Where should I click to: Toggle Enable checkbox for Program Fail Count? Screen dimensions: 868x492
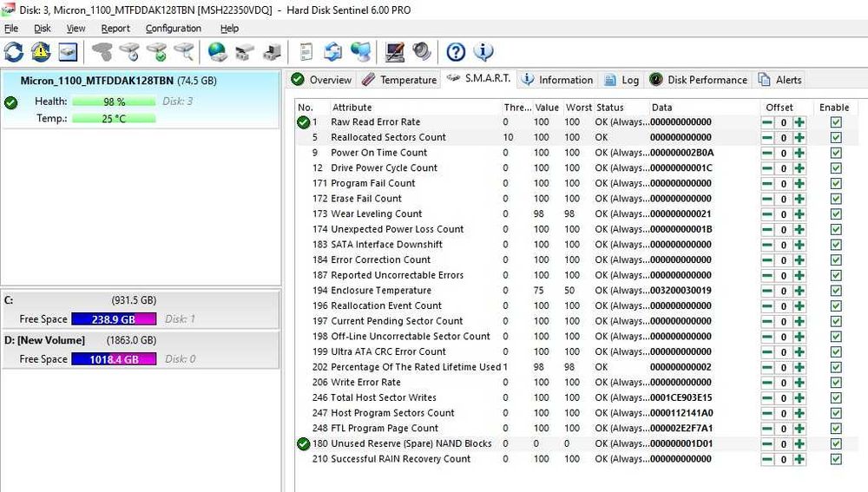tap(836, 184)
